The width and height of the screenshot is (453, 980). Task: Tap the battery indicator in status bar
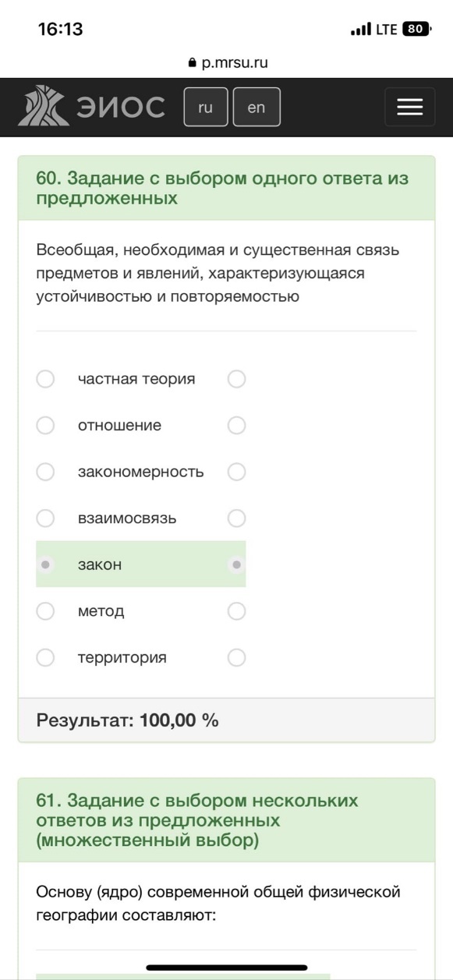(417, 30)
